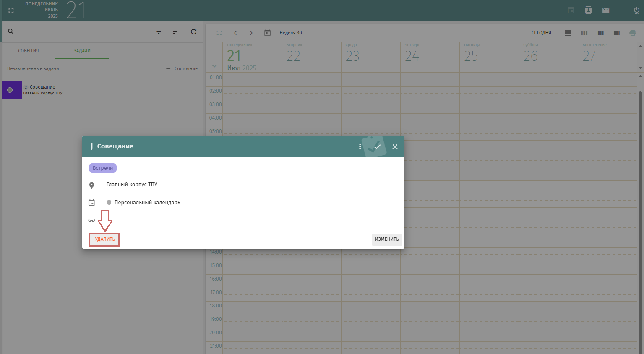Click the Персональный календарь label
Viewport: 644px width, 354px height.
tap(147, 203)
